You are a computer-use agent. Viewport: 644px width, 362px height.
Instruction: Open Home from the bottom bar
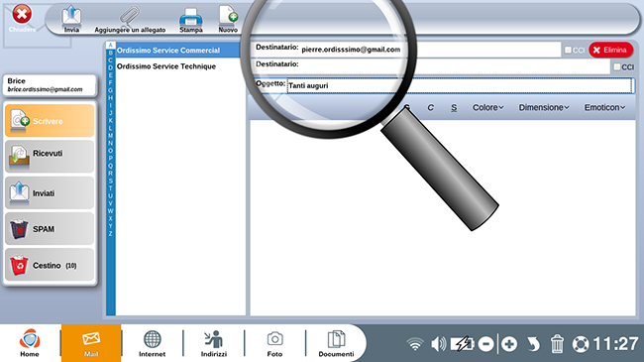(x=30, y=343)
